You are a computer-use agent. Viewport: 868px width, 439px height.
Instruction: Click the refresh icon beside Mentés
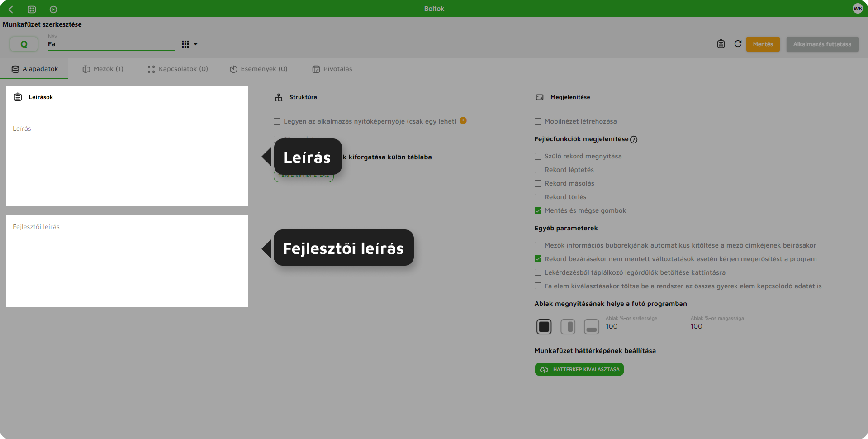point(738,44)
